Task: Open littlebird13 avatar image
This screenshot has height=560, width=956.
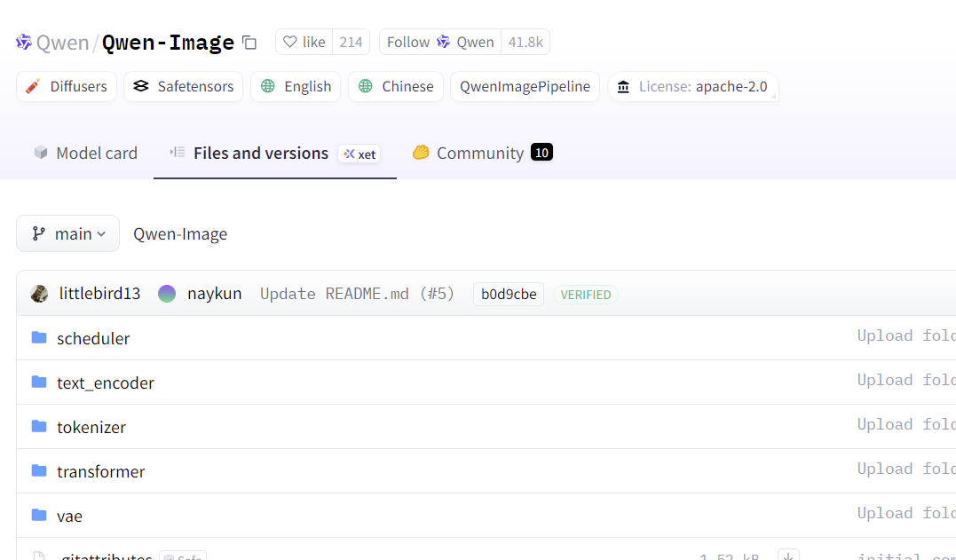Action: point(39,294)
